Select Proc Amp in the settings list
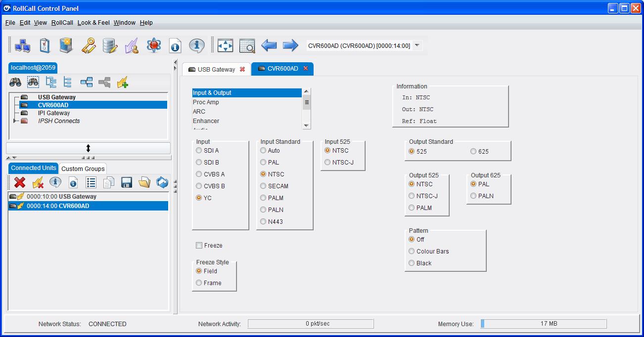The image size is (644, 337). 247,102
